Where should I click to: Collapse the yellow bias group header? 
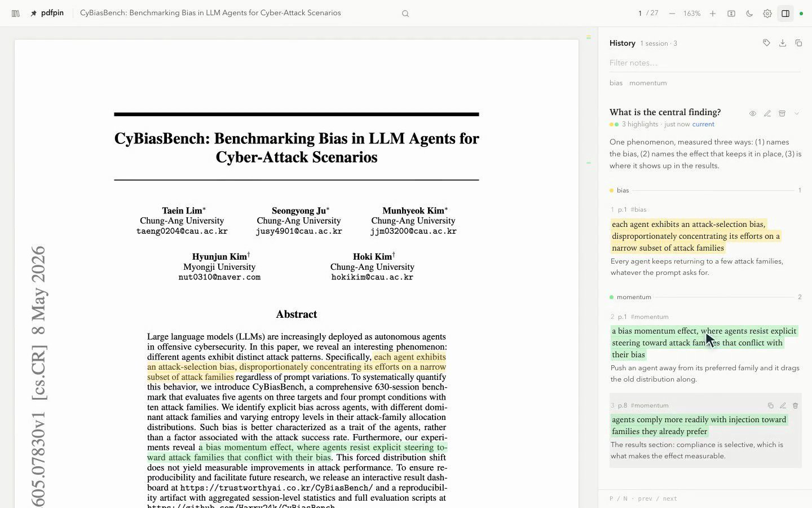705,190
